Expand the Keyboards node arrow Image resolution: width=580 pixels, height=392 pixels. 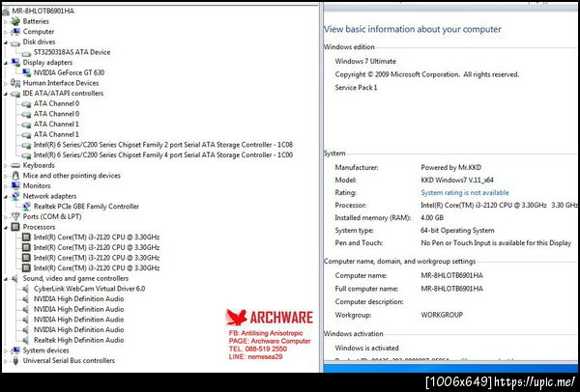6,166
